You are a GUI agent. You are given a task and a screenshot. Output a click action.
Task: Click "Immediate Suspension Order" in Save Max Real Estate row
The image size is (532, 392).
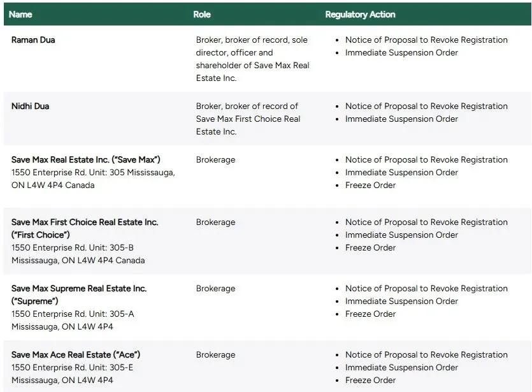coord(402,173)
